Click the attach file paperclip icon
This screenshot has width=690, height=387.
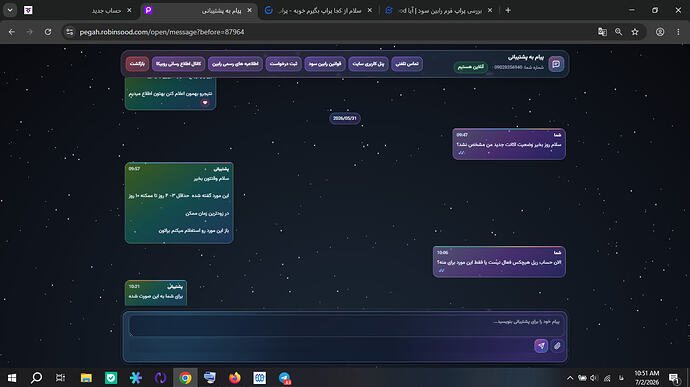click(x=557, y=346)
